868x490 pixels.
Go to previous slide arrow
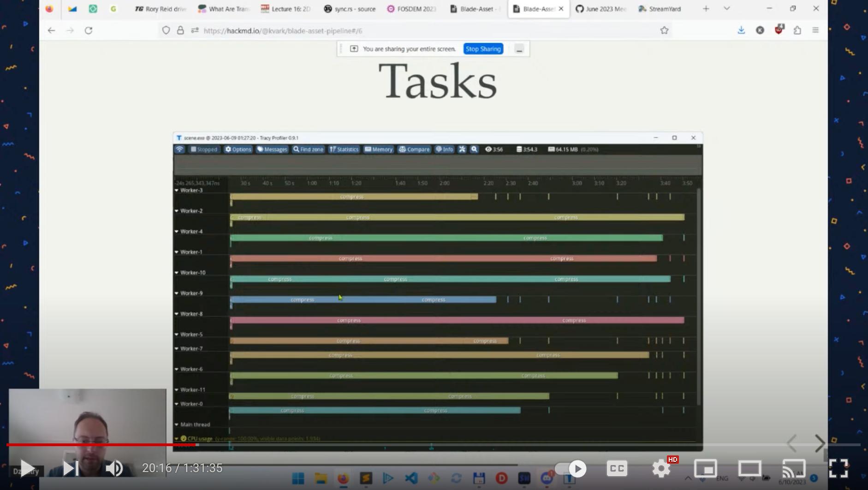point(792,443)
